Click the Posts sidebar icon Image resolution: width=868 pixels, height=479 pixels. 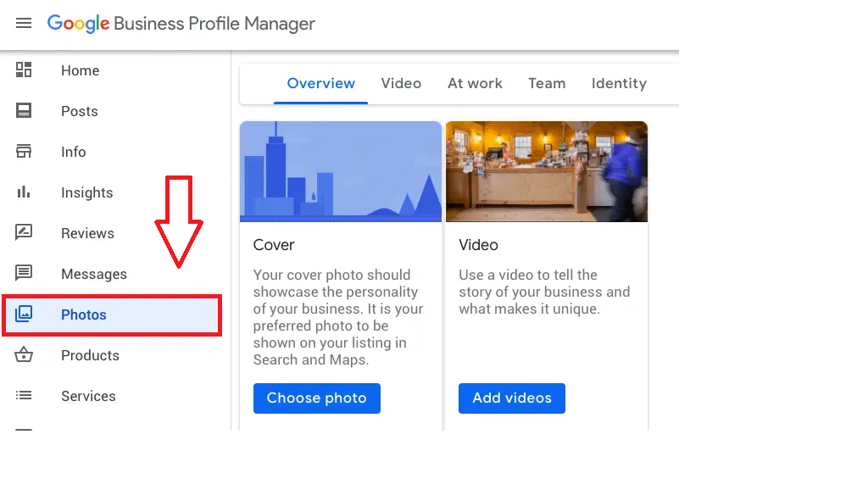coord(24,111)
